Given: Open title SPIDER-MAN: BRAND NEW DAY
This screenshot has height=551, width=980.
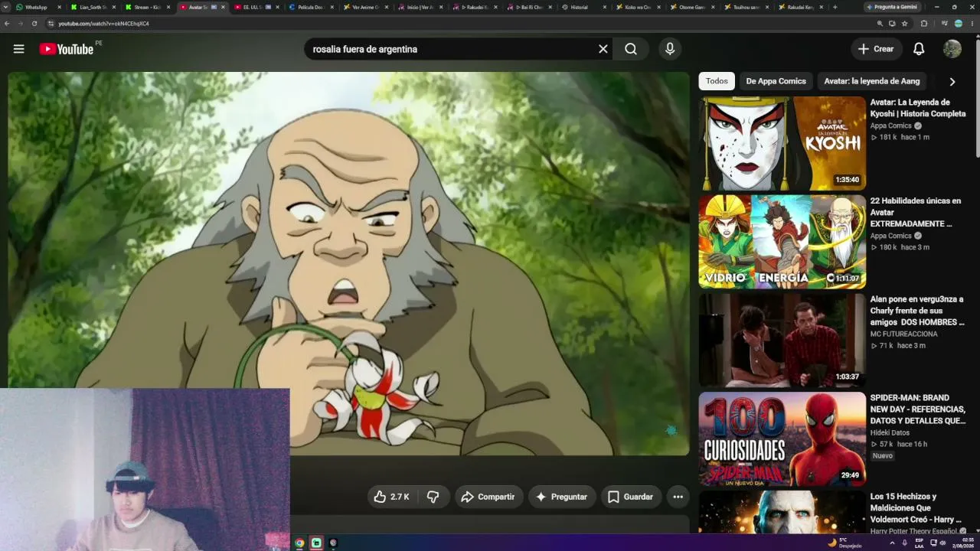Looking at the screenshot, I should click(918, 409).
